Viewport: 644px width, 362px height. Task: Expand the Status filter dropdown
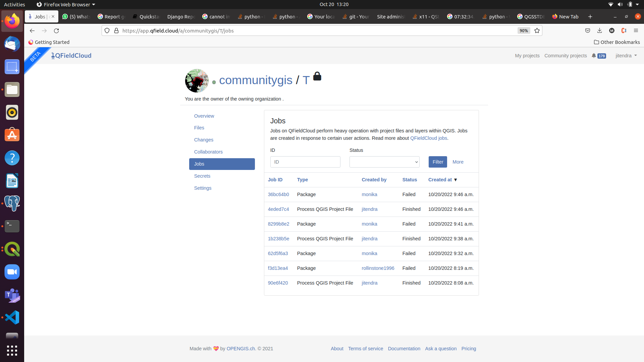384,162
